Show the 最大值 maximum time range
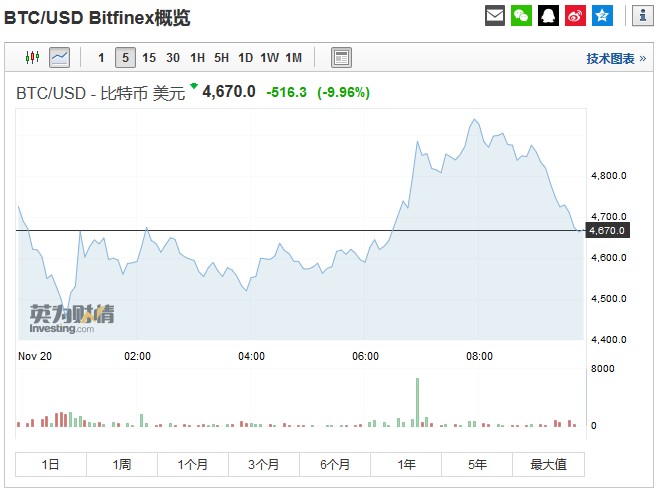The width and height of the screenshot is (658, 491). 548,464
